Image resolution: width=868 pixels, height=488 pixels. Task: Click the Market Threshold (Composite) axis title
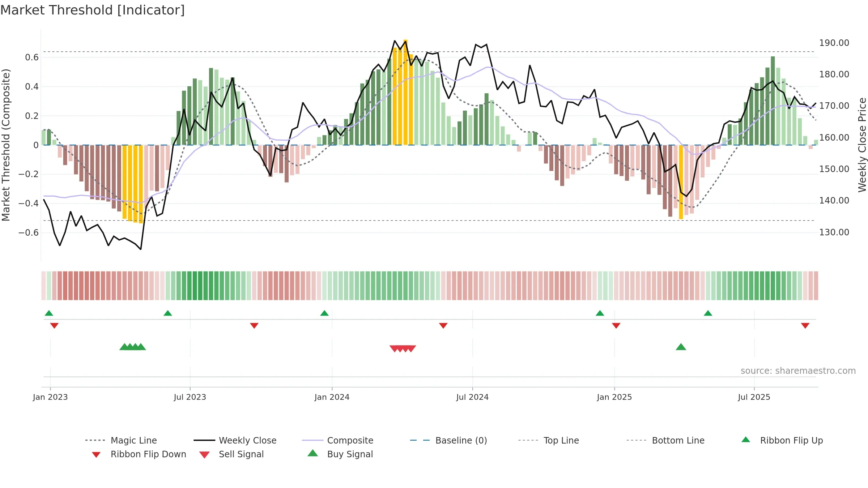pyautogui.click(x=6, y=145)
